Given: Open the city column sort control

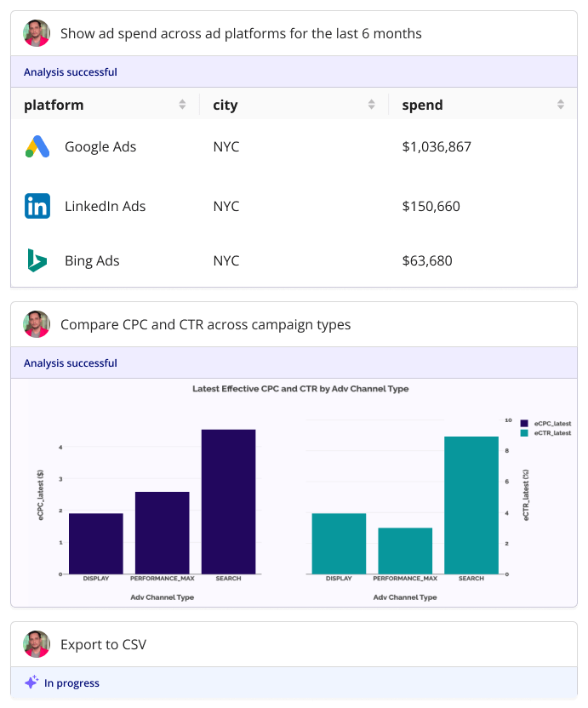Looking at the screenshot, I should pyautogui.click(x=371, y=104).
